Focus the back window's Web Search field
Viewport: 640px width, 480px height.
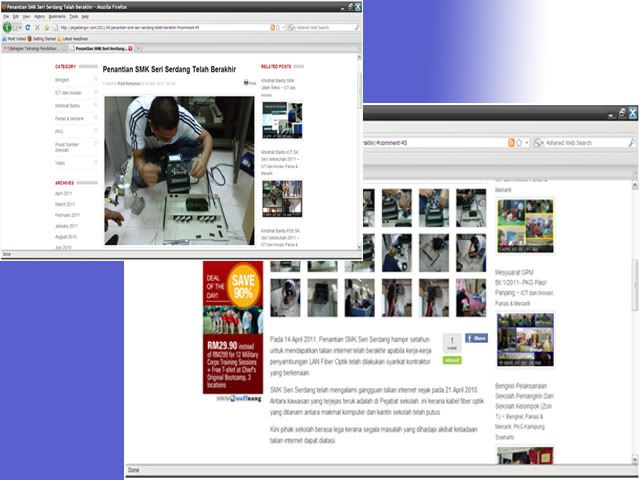tap(586, 142)
